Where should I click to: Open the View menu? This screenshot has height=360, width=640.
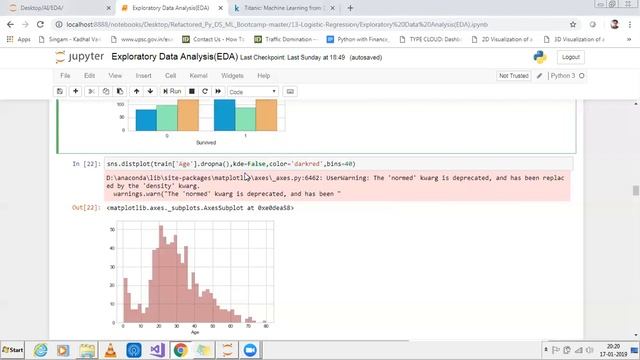[115, 76]
